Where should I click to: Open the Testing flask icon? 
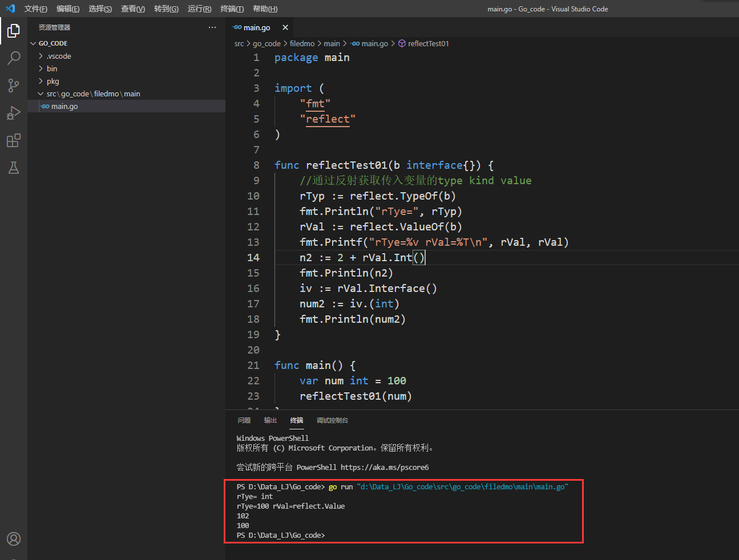14,168
